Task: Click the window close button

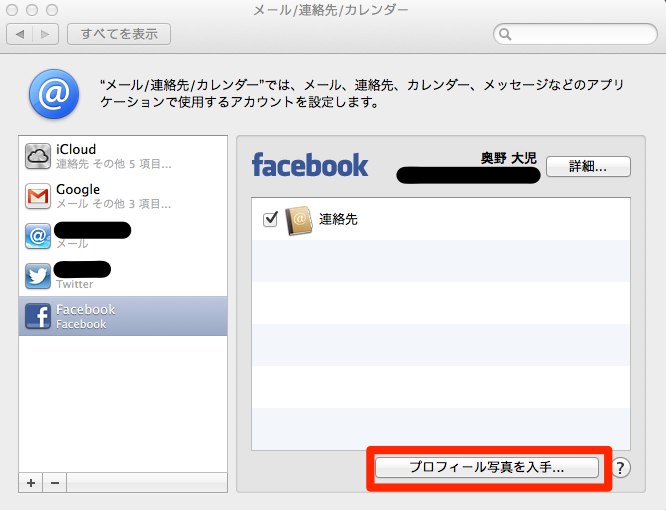Action: coord(12,10)
